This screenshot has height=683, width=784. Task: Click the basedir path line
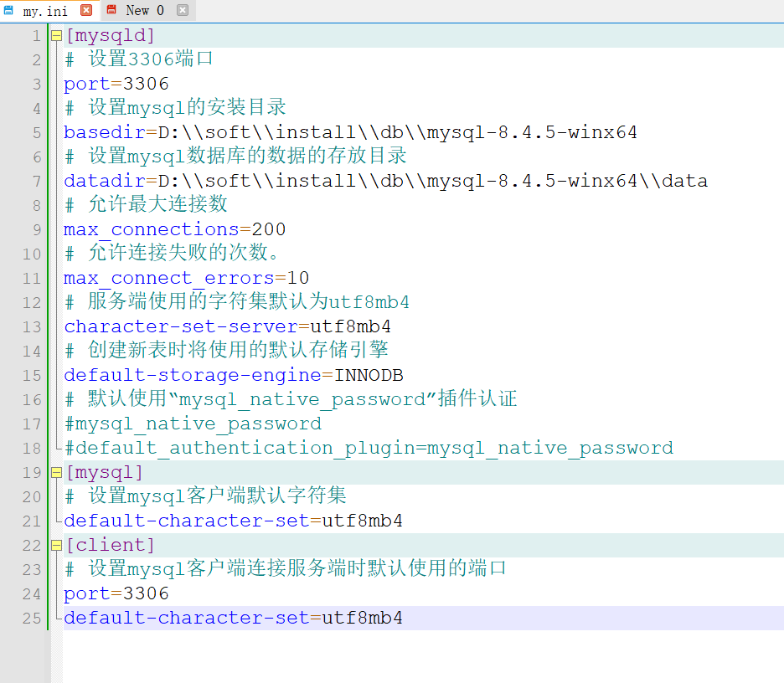pos(350,132)
